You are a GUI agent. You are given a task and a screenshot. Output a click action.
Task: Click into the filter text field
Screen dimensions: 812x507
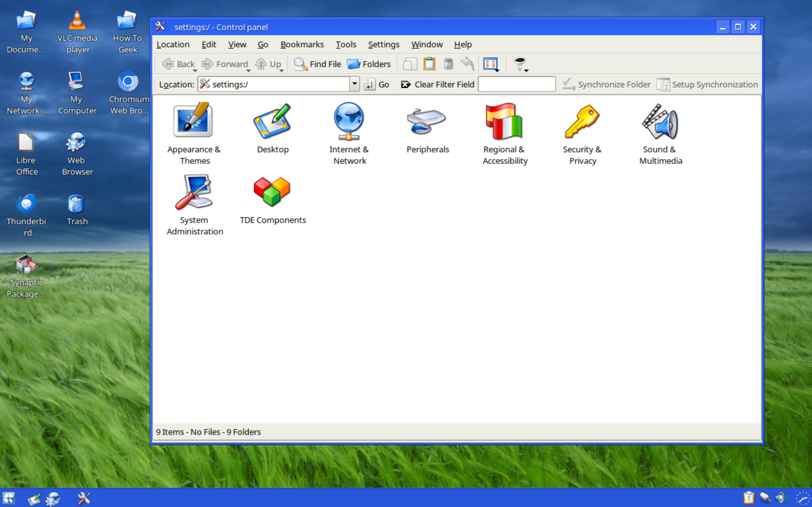(517, 84)
